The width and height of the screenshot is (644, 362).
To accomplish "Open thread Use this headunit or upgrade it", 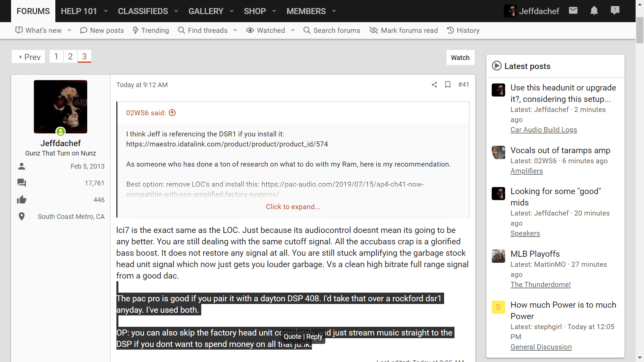I will (563, 93).
